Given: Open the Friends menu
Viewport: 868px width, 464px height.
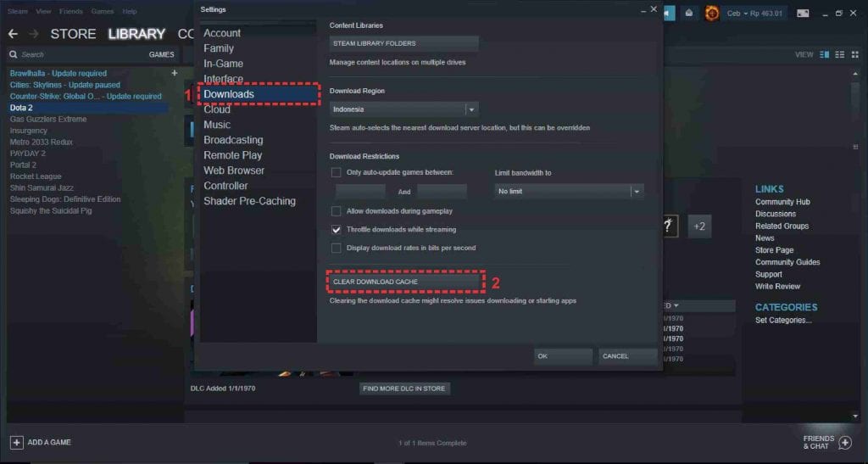Looking at the screenshot, I should (71, 11).
